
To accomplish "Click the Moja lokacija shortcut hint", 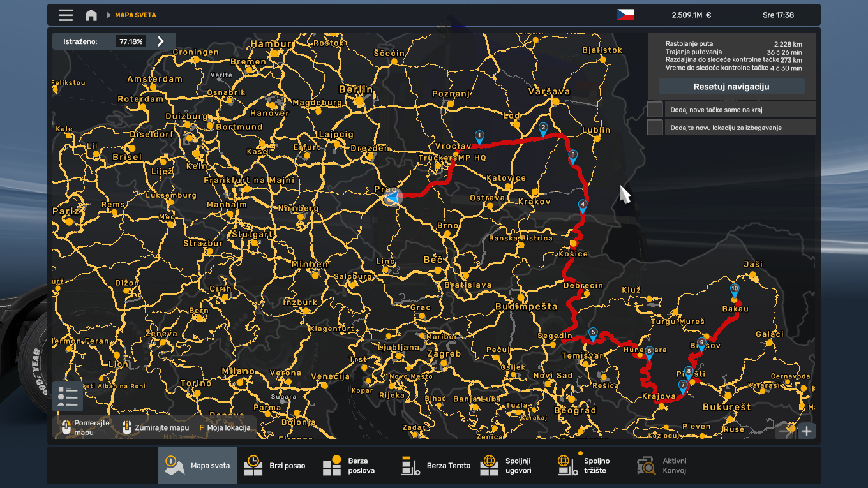I will (x=224, y=427).
